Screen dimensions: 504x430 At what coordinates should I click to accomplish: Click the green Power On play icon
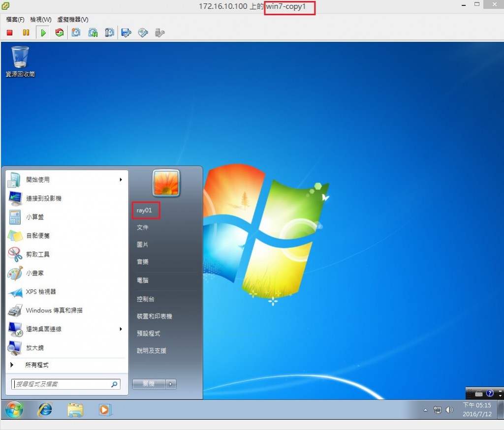click(43, 32)
